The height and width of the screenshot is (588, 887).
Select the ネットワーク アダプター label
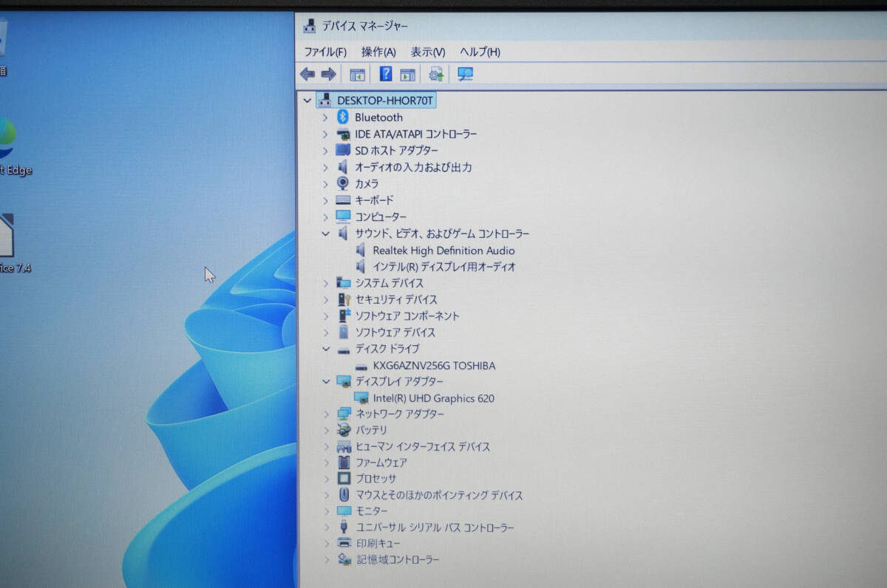(400, 414)
